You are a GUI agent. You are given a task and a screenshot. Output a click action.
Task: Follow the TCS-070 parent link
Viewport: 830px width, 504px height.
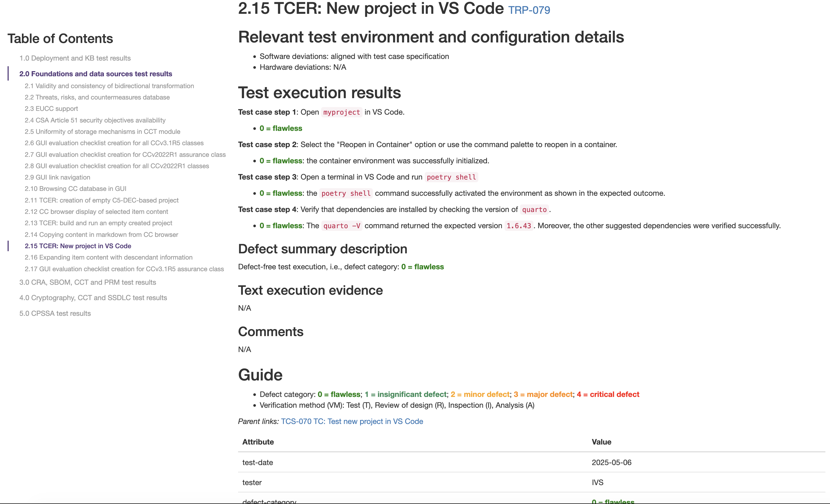[x=352, y=421]
